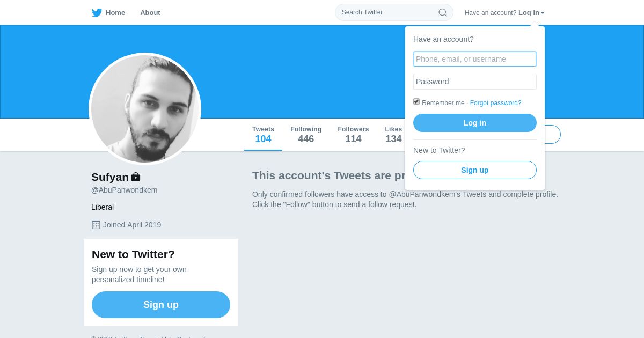Viewport: 644px width, 338px height.
Task: Open the Likes tab
Action: pyautogui.click(x=393, y=135)
